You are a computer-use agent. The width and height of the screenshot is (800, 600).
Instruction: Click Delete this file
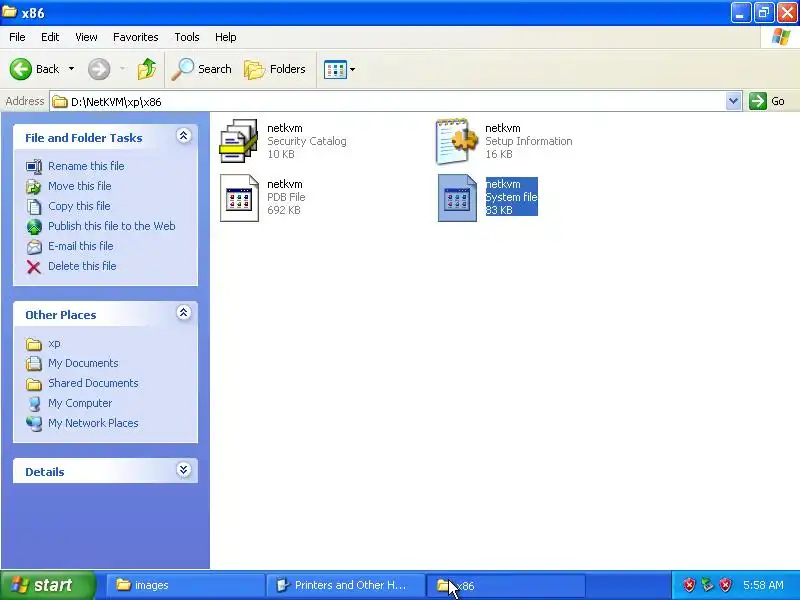(82, 266)
